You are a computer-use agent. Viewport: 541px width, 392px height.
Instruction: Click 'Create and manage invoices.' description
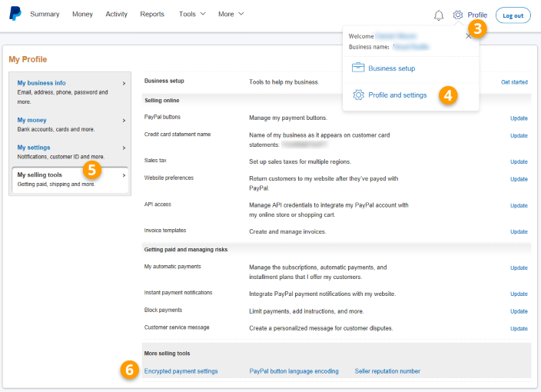point(287,231)
